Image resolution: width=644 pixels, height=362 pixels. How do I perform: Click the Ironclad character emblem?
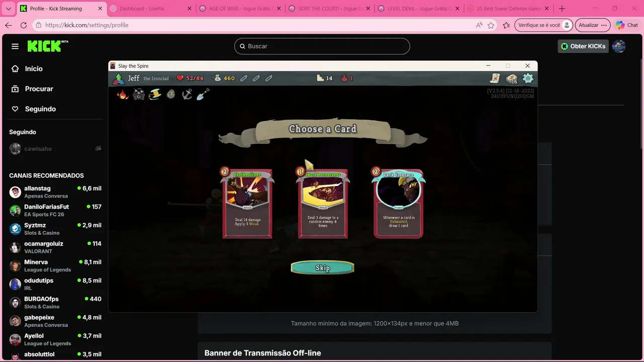coord(119,78)
